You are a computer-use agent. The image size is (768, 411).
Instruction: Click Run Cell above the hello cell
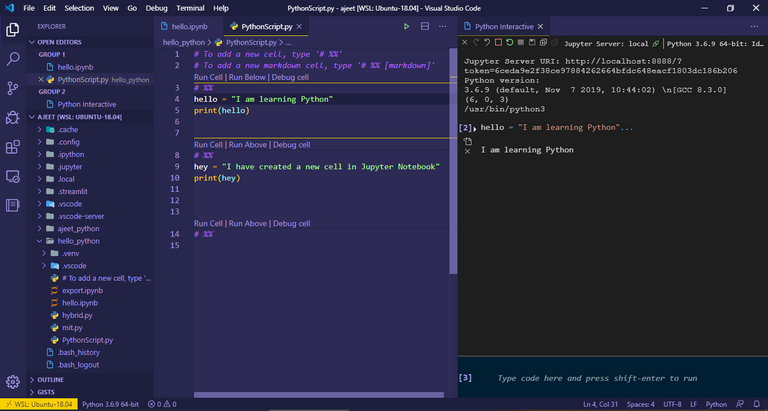pyautogui.click(x=208, y=76)
